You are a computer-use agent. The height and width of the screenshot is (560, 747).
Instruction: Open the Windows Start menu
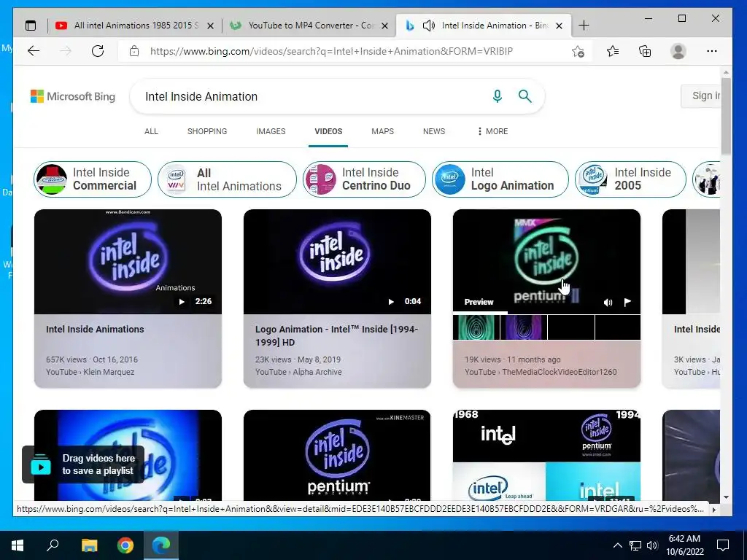(18, 545)
